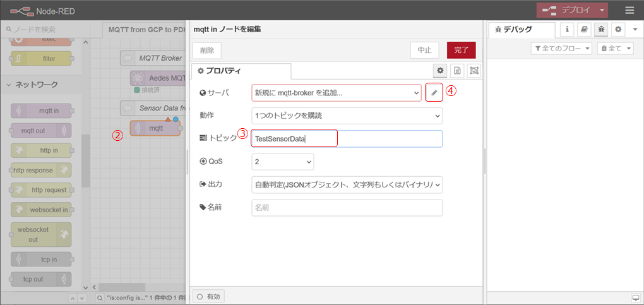The width and height of the screenshot is (644, 305).
Task: Click the bug icon for debug messages
Action: (x=601, y=30)
